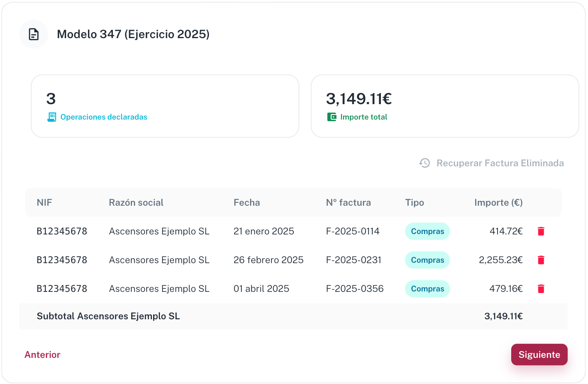Click the Importe total label
Viewport: 588px width, 384px height.
coord(364,117)
